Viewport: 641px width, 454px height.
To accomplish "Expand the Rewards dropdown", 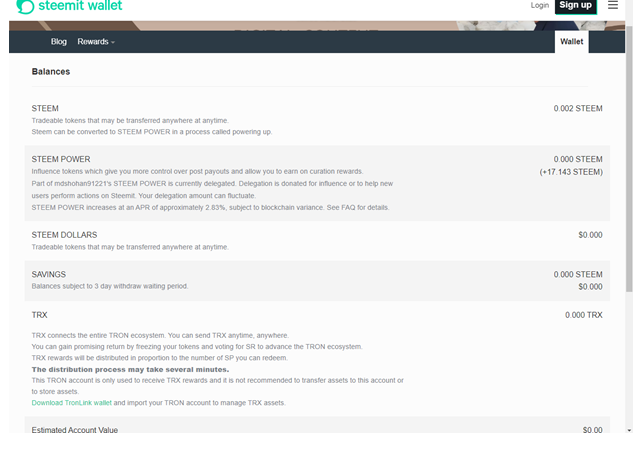I will (x=96, y=42).
